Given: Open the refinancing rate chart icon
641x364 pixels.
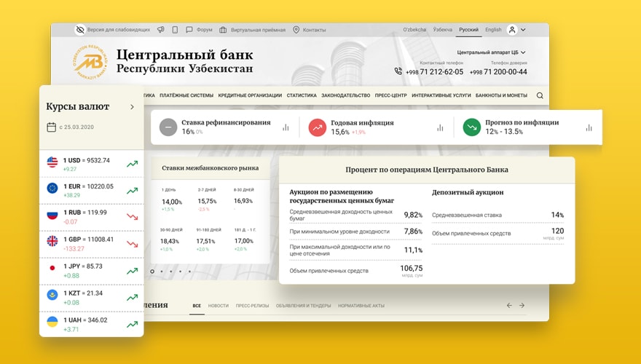Looking at the screenshot, I should [286, 127].
